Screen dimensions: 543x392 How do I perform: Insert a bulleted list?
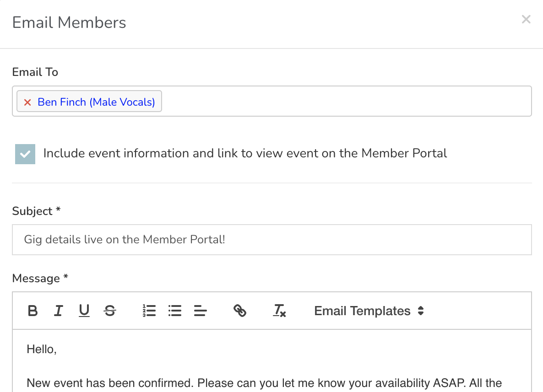174,311
